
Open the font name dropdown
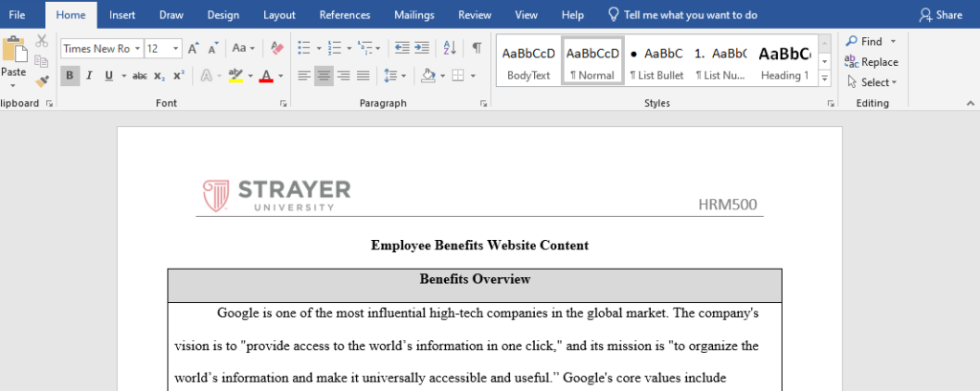tap(138, 48)
